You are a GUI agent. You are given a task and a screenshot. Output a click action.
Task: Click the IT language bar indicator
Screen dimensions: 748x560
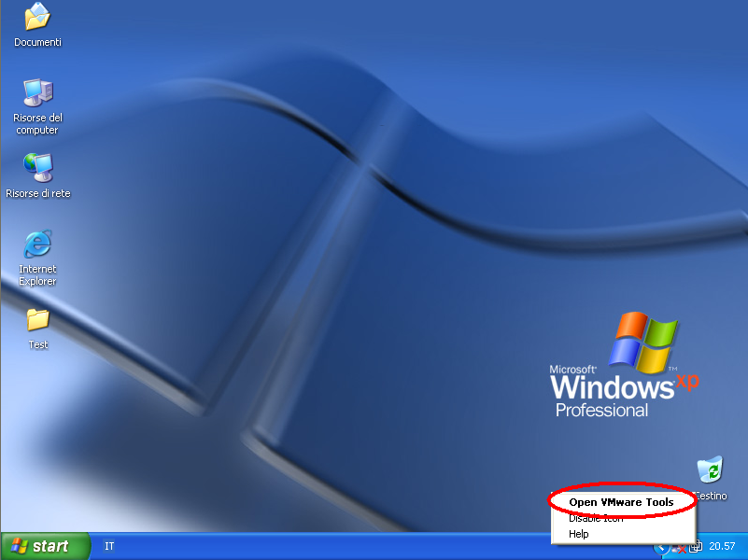click(109, 546)
